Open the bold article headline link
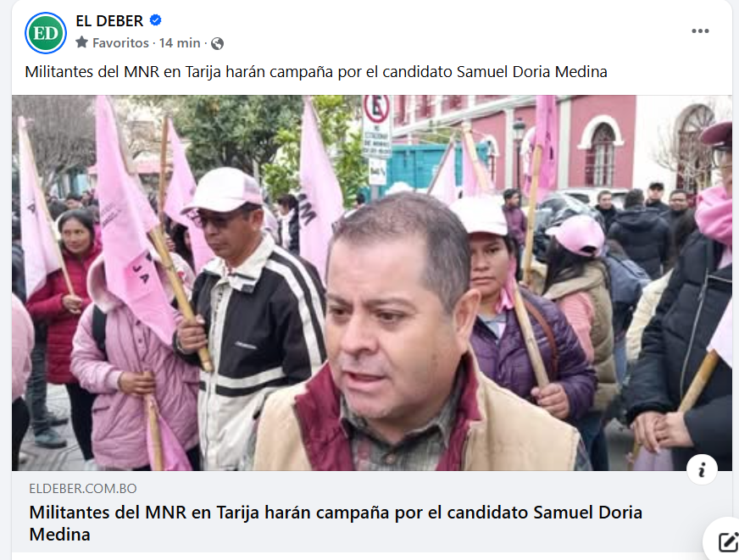Screen dimensions: 739x560 tap(336, 524)
